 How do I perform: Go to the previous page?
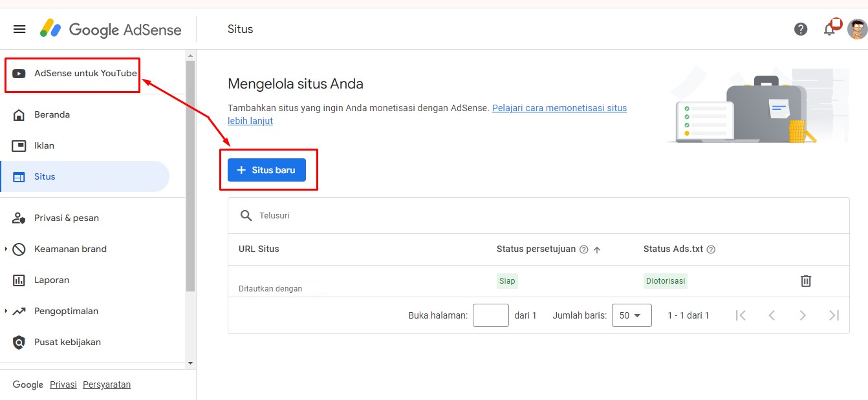coord(772,315)
